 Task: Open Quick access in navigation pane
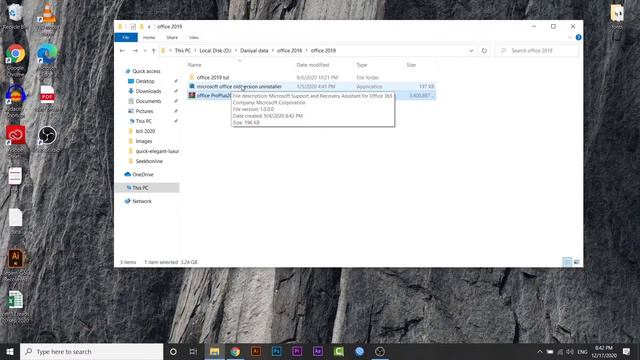[146, 71]
